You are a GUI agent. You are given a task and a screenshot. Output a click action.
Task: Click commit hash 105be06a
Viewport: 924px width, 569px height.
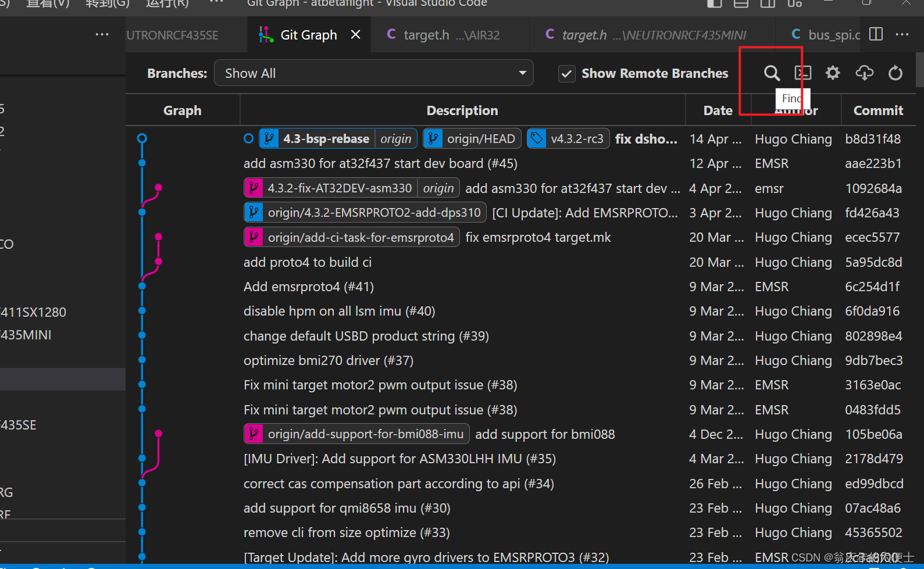click(873, 434)
